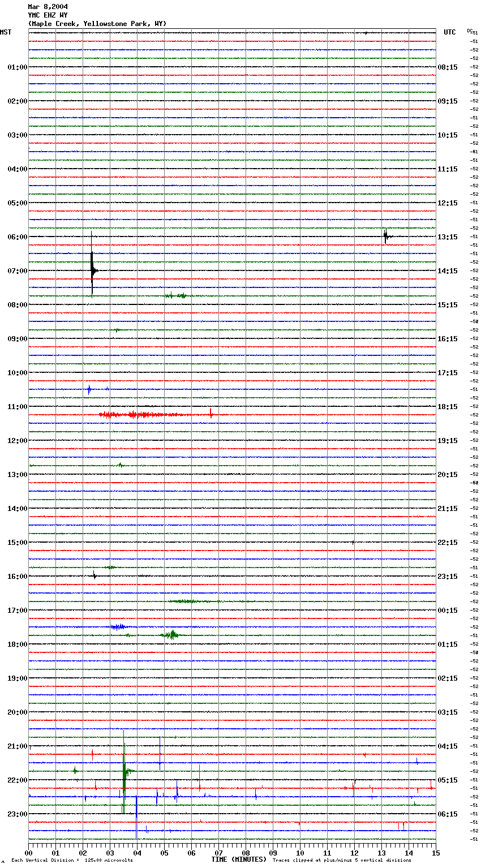The image size is (481, 868).
Task: Select the '11:00' MST time label
Action: 18,407
